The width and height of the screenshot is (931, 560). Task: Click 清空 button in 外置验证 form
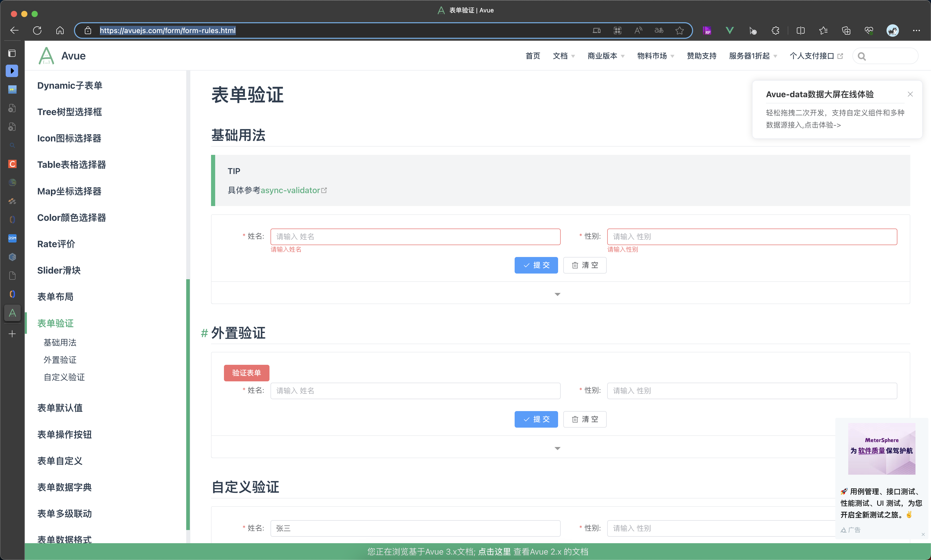coord(584,419)
